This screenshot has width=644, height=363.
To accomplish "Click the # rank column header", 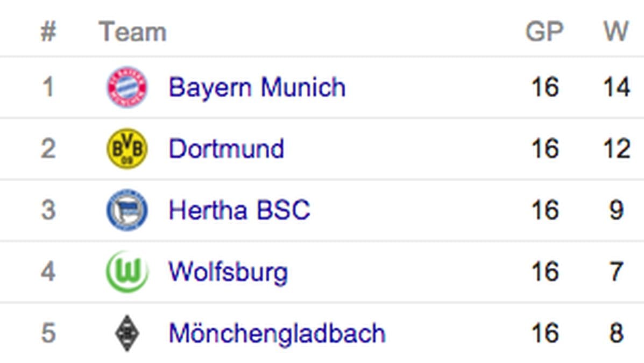I will click(x=48, y=32).
